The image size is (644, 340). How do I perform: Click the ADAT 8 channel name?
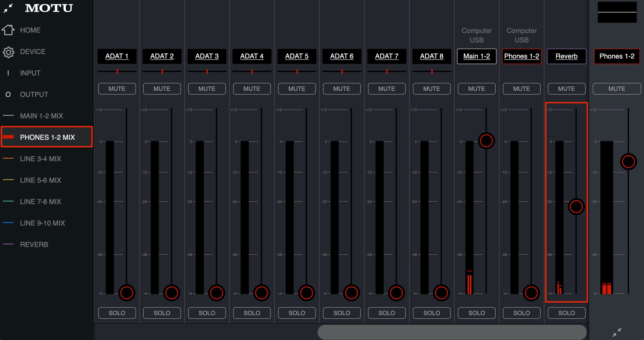pos(432,56)
